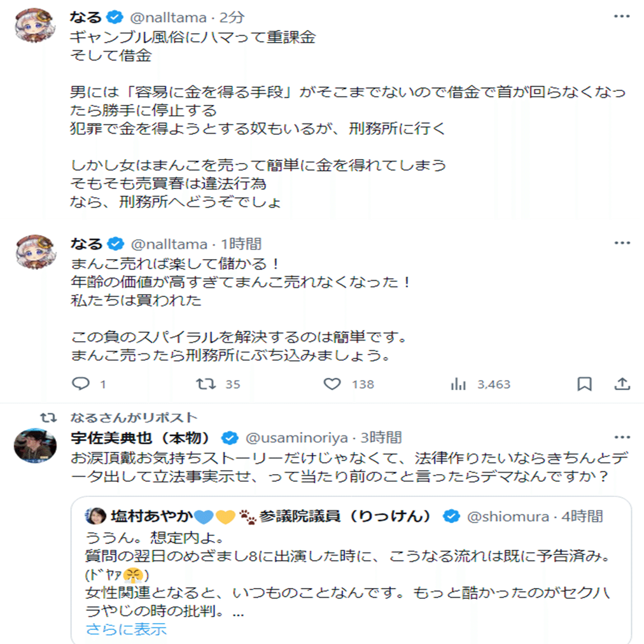Image resolution: width=644 pixels, height=644 pixels.
Task: Open the more options menu on 宇佐美典也's post
Action: [622, 438]
